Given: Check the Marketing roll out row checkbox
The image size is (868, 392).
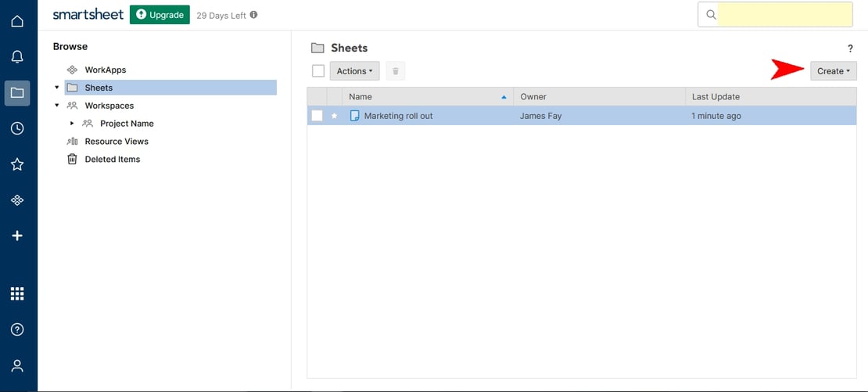Looking at the screenshot, I should click(x=317, y=116).
